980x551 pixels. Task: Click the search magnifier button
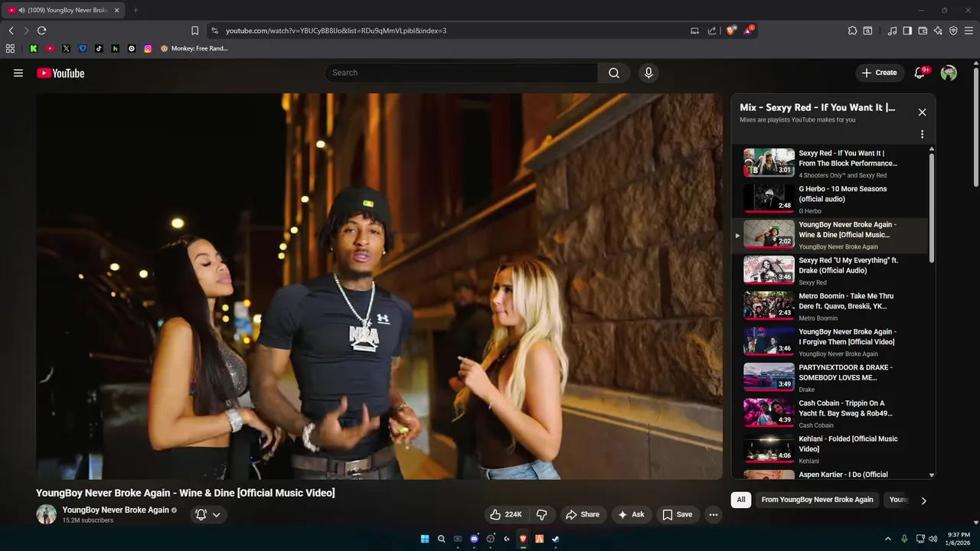[614, 73]
